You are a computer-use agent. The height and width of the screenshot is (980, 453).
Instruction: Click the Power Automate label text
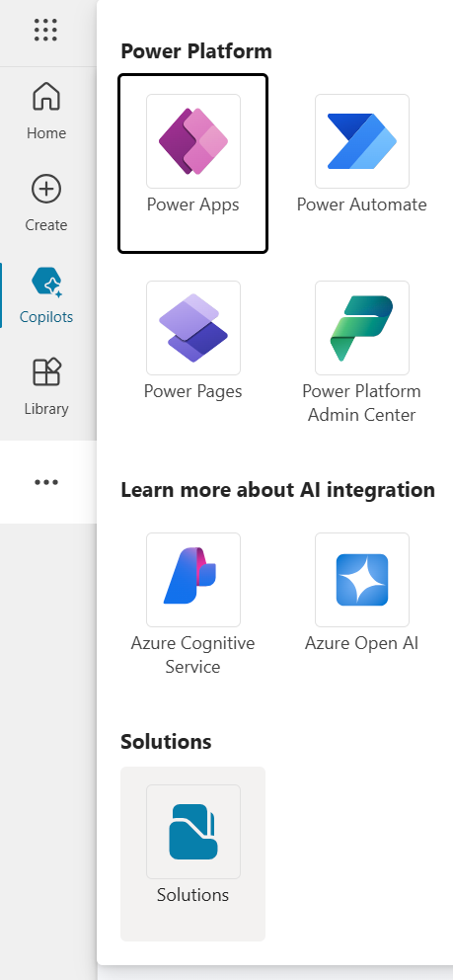click(362, 205)
